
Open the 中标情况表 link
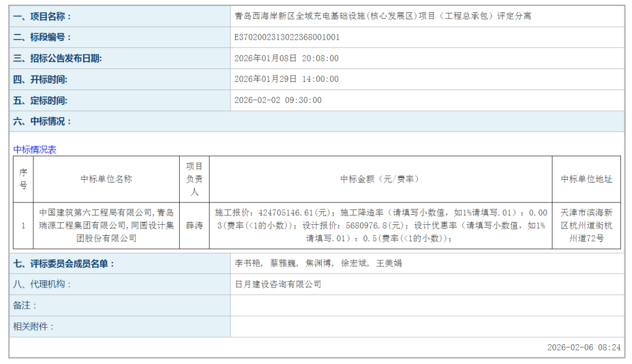[35, 150]
